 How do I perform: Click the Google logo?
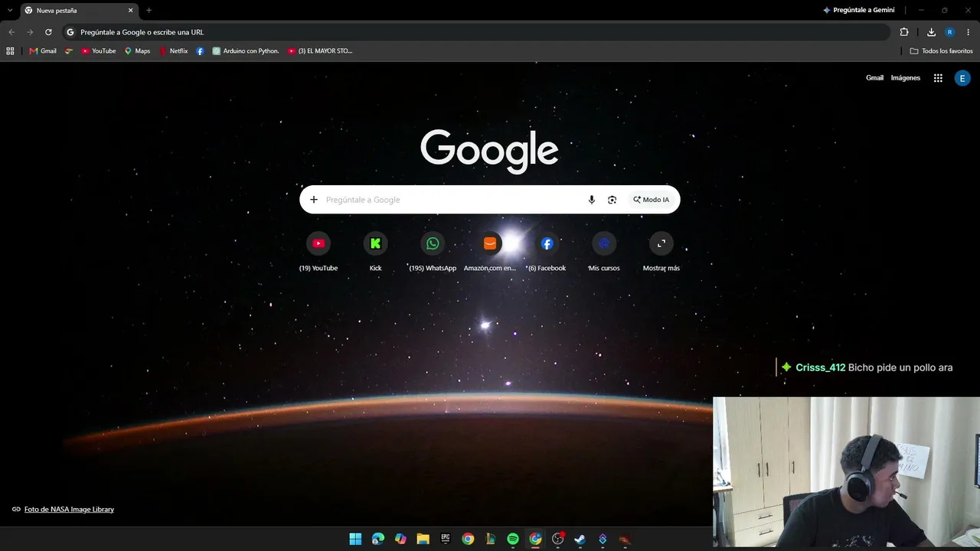[489, 151]
